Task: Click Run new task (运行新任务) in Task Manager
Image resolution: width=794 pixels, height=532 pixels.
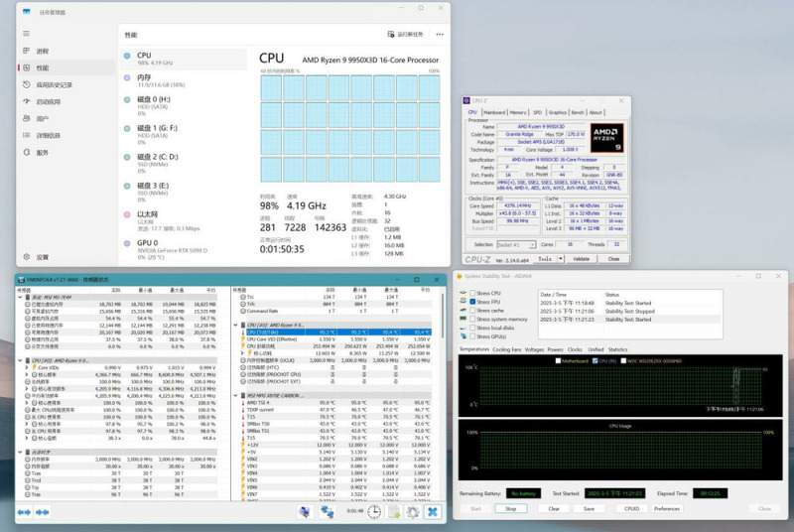Action: pyautogui.click(x=405, y=35)
